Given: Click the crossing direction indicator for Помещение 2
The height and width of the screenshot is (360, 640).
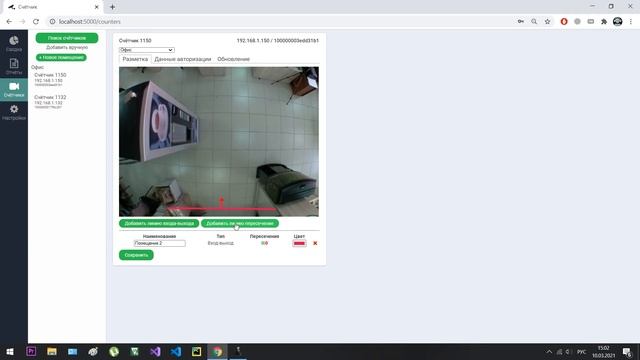Looking at the screenshot, I should point(264,243).
